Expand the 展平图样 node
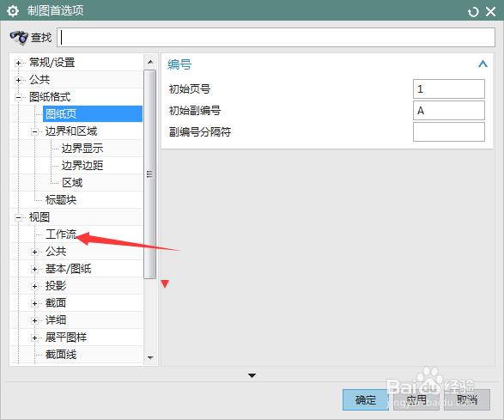 click(x=34, y=338)
